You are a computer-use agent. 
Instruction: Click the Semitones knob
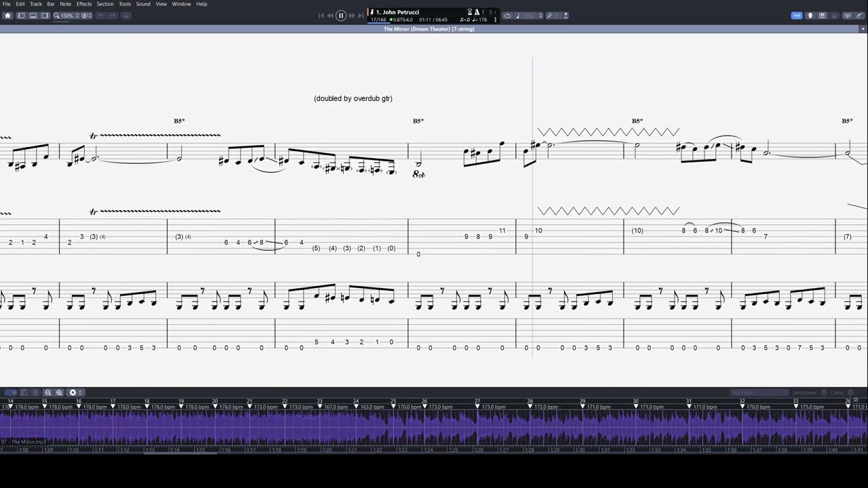point(825,392)
